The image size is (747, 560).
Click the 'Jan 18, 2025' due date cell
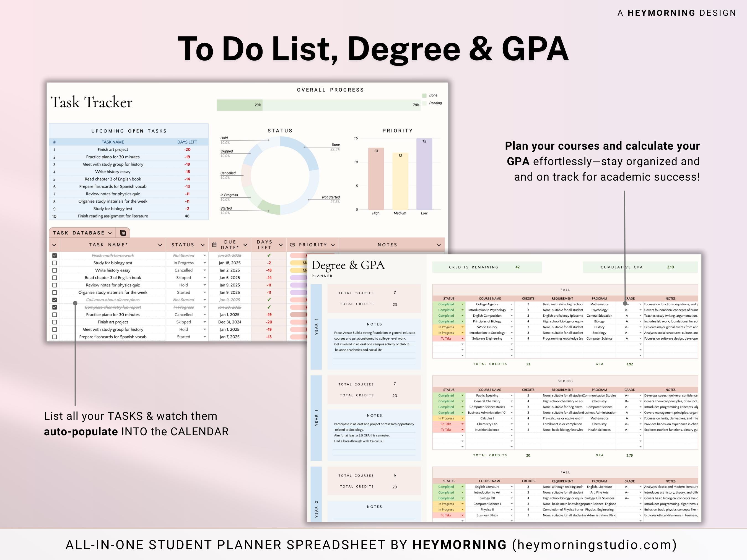(230, 263)
